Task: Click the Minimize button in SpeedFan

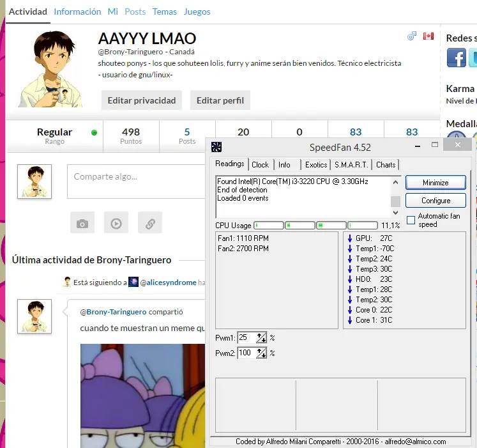Action: pyautogui.click(x=435, y=182)
